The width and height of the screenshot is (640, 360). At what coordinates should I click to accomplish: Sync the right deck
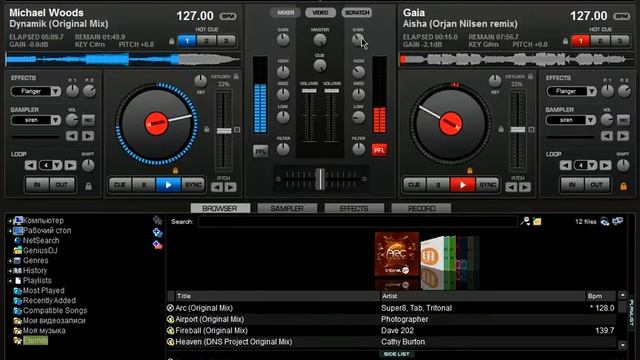coord(487,185)
